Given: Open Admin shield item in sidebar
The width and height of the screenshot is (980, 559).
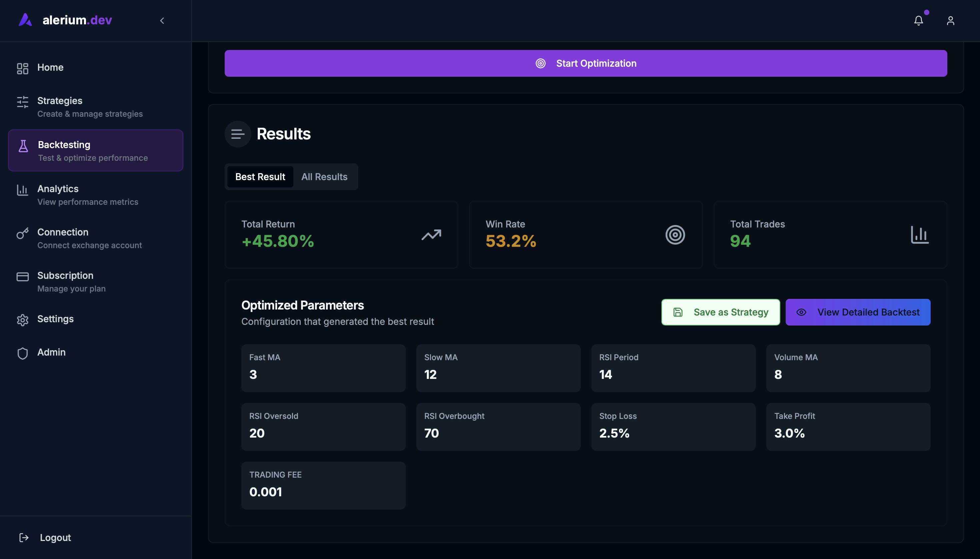Looking at the screenshot, I should [x=23, y=353].
